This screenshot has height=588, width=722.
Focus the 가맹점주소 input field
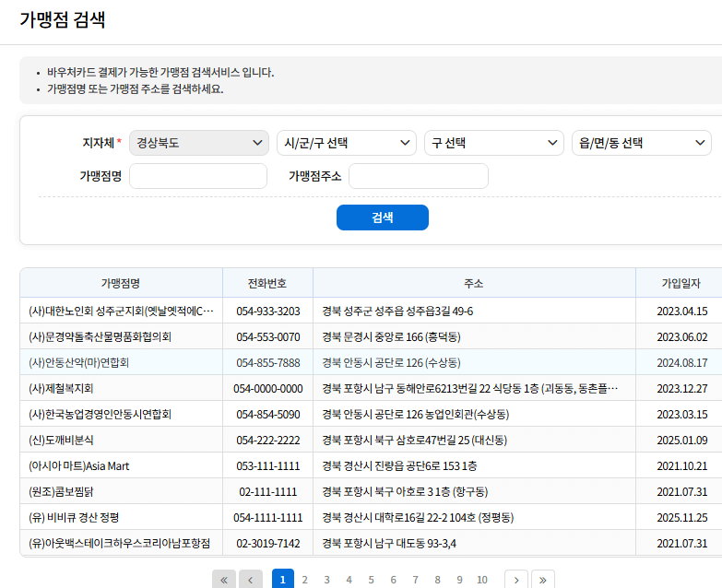coord(419,176)
